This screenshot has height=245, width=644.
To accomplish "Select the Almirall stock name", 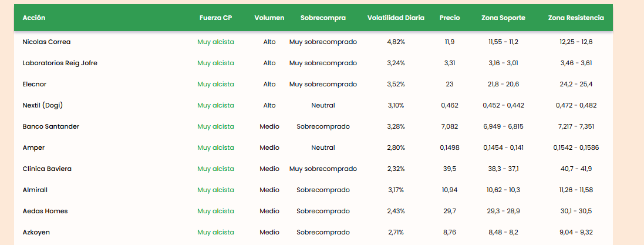I will tap(35, 190).
